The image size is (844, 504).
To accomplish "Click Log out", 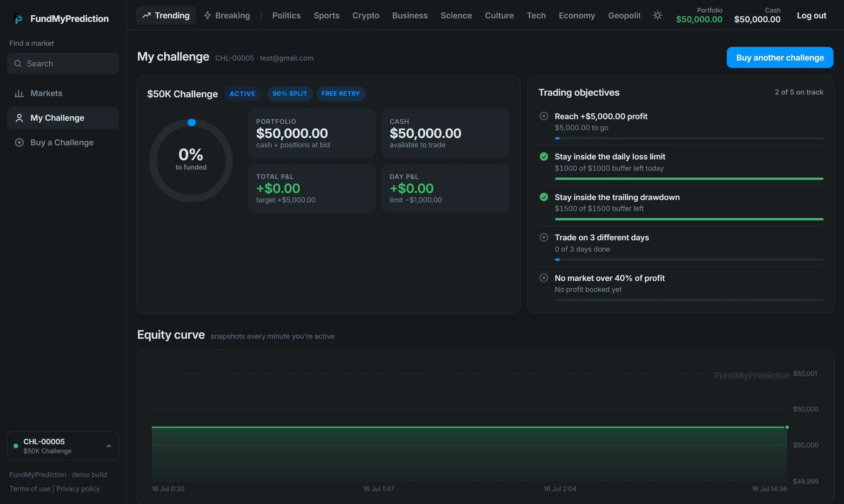I will click(812, 16).
